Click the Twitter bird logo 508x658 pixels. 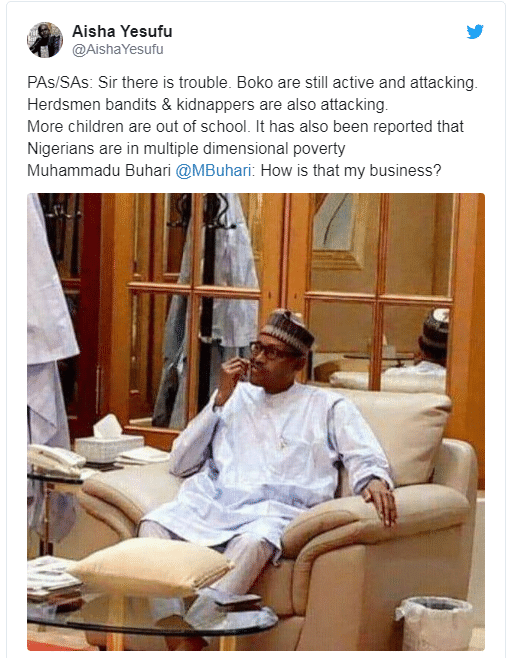(x=475, y=31)
